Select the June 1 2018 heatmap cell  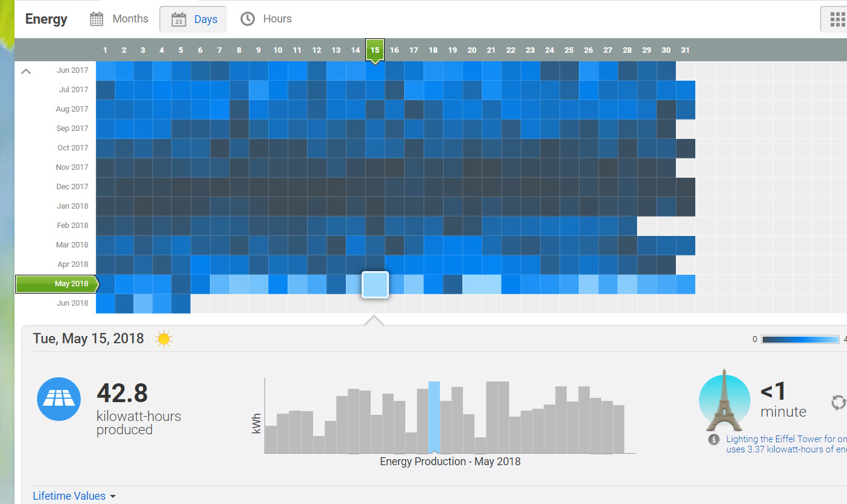(x=106, y=304)
